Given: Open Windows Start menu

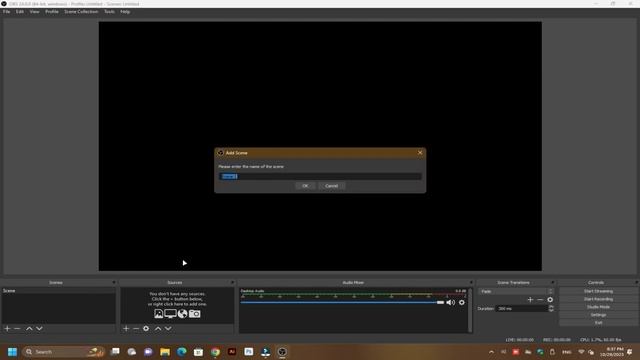Looking at the screenshot, I should tap(12, 352).
